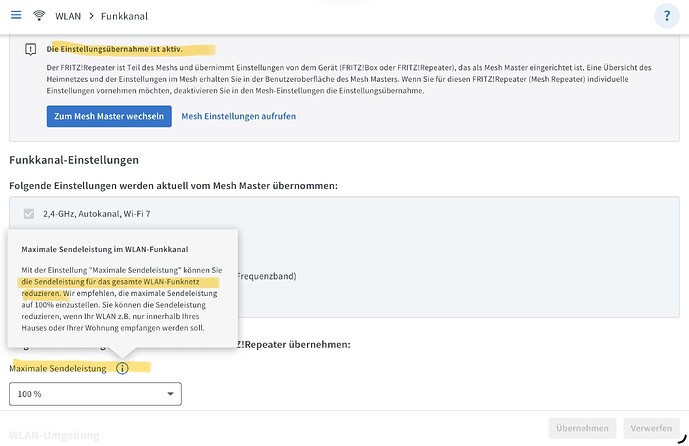The image size is (689, 446).
Task: Click the breadcrumb chevron before Funkkanal
Action: click(x=91, y=16)
